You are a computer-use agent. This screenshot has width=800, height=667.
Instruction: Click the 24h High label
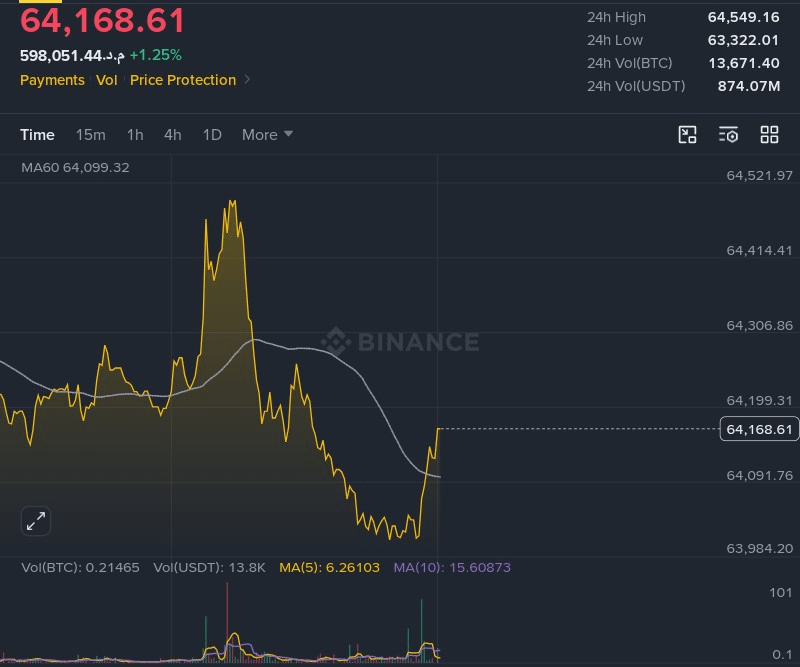point(616,17)
